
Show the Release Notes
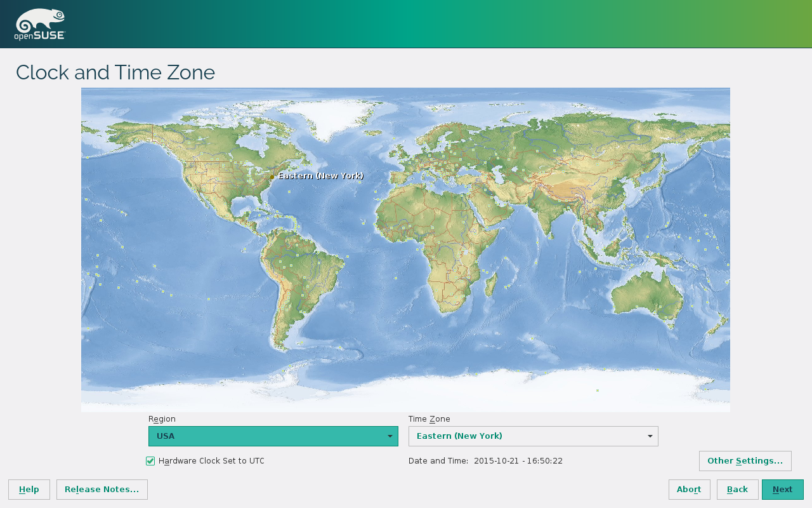(102, 490)
